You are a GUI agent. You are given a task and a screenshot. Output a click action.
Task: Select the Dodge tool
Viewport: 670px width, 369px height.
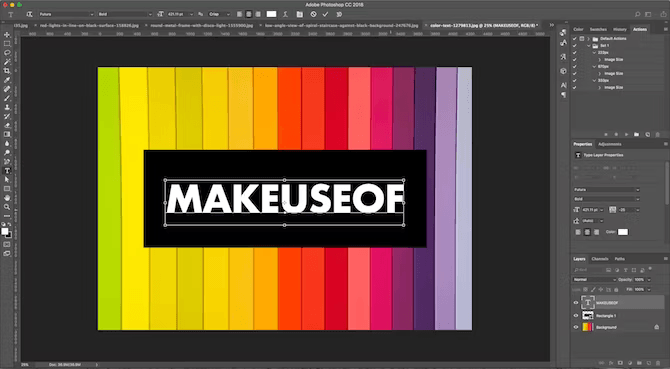pyautogui.click(x=7, y=152)
